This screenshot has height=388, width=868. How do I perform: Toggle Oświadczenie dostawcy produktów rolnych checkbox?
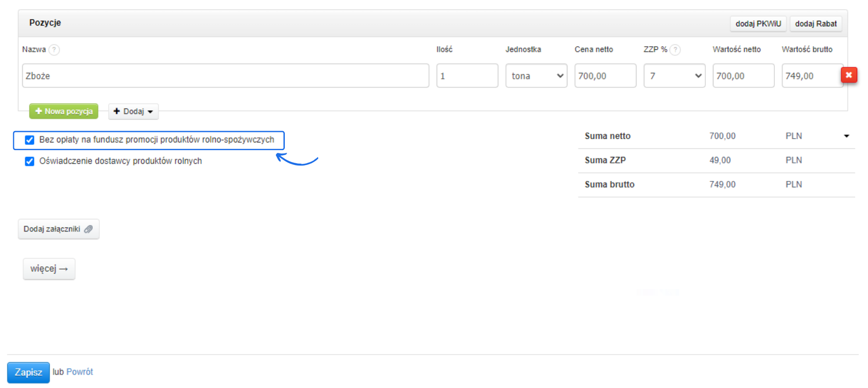coord(30,161)
